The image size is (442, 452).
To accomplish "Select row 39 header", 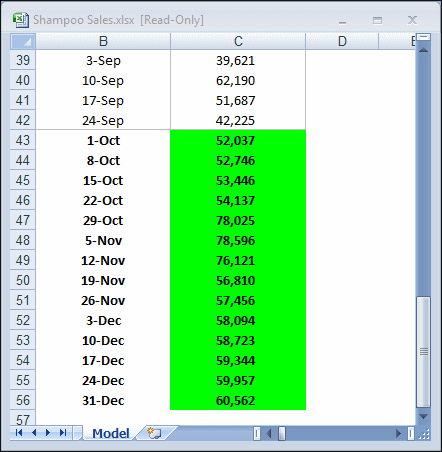I will point(23,60).
